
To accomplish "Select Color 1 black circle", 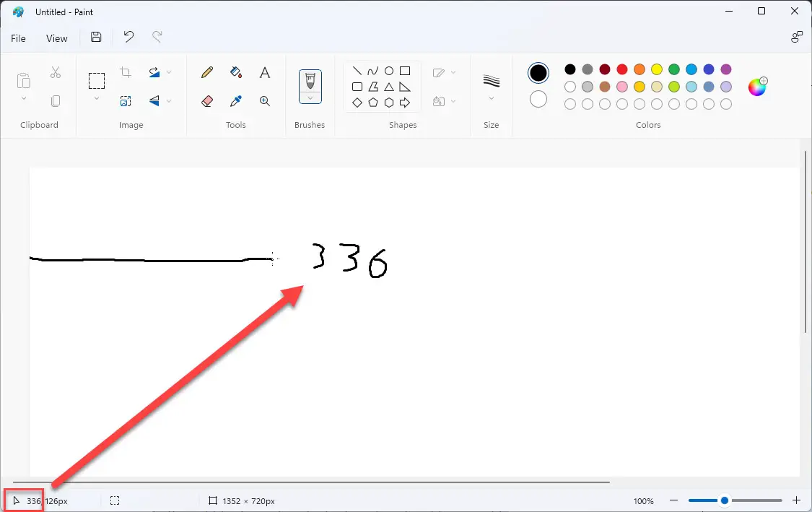I will [x=538, y=73].
